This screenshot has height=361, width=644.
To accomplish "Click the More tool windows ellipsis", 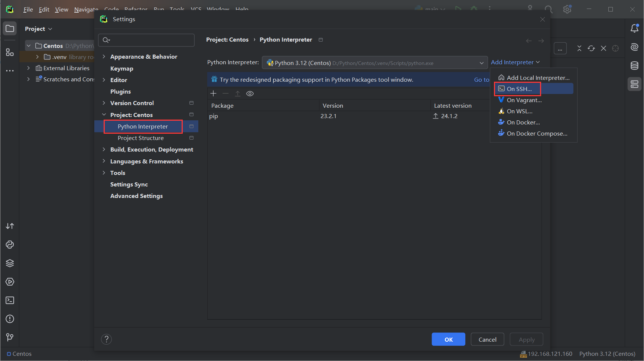I will pos(10,71).
